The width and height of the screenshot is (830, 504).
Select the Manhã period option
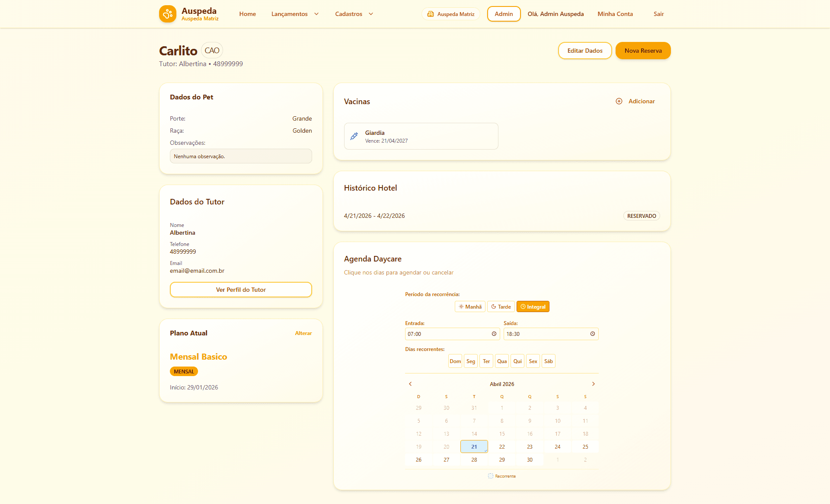pos(470,306)
